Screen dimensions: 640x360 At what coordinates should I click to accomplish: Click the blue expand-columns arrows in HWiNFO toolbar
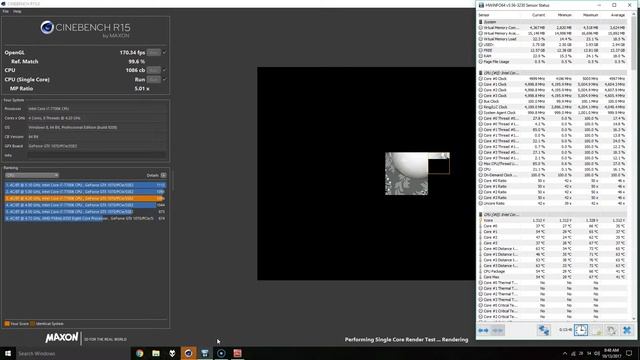[x=483, y=330]
